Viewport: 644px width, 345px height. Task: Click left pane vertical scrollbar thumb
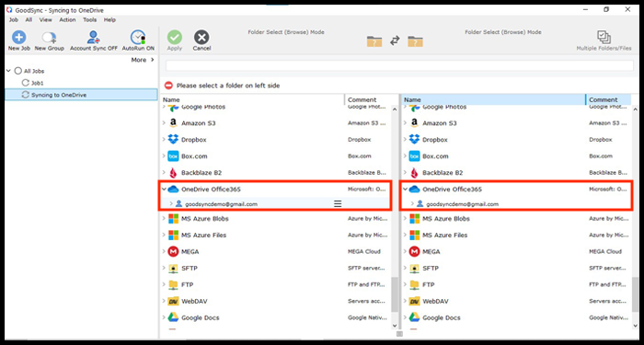click(395, 294)
